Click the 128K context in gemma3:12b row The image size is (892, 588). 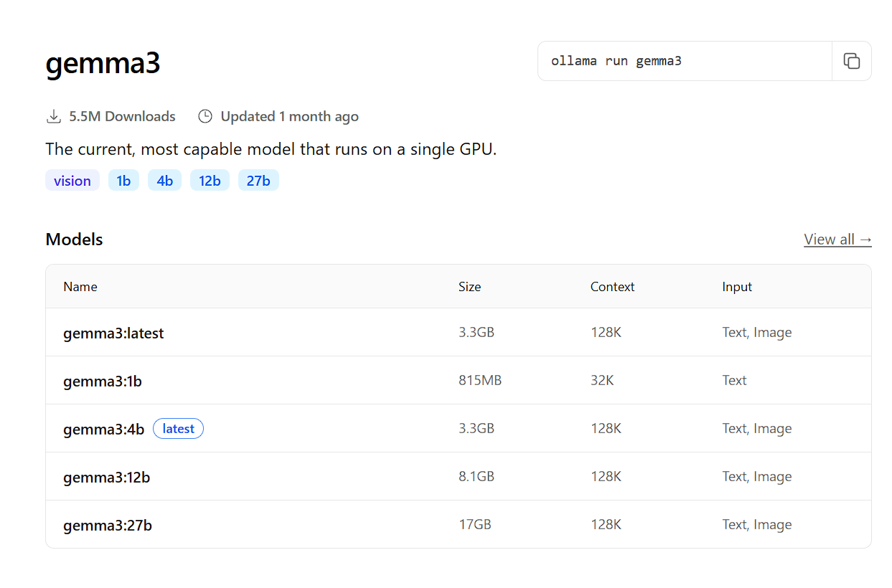(606, 477)
